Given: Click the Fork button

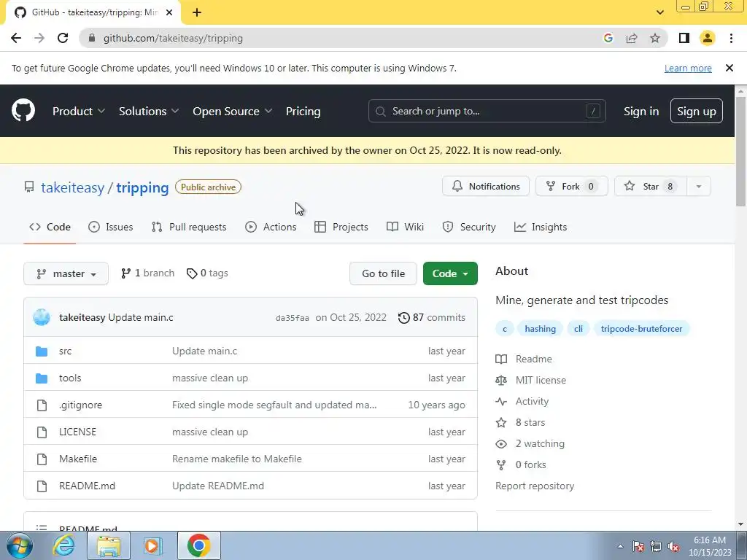Looking at the screenshot, I should coord(572,186).
